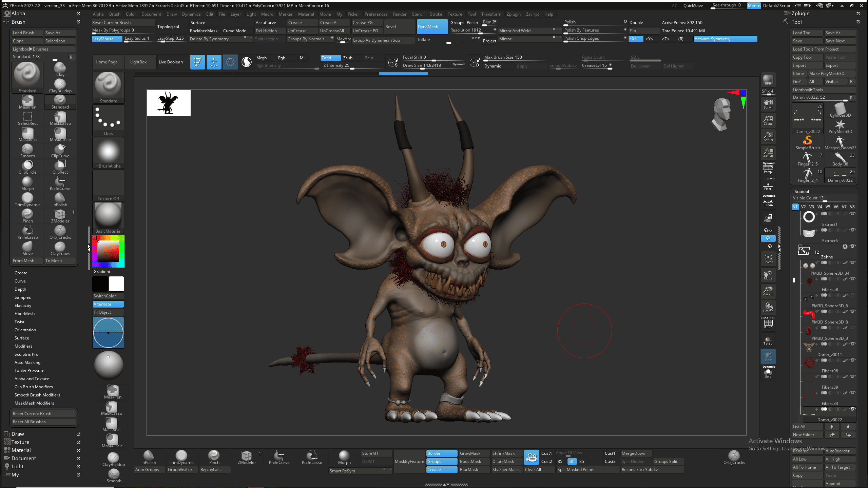Hide the Extract1 subtool eye
Screen dimensions: 868x488
click(852, 214)
